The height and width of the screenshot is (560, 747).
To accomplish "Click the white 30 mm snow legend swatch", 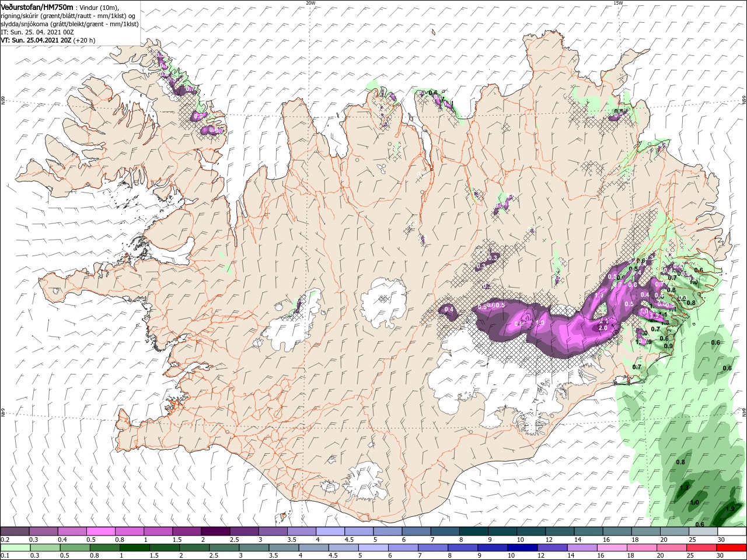I will coord(732,531).
